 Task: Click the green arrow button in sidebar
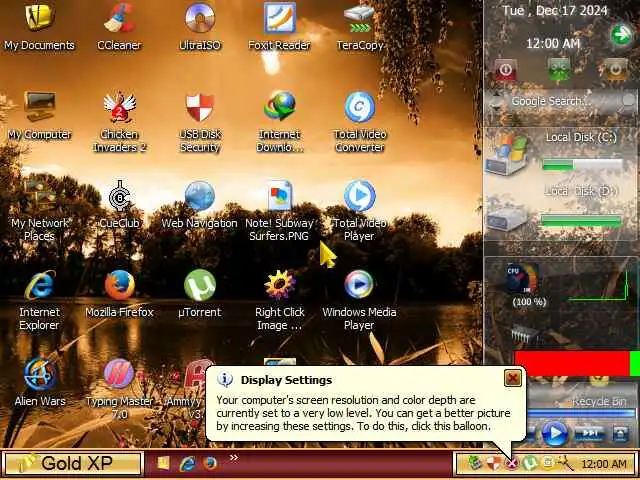pos(622,35)
